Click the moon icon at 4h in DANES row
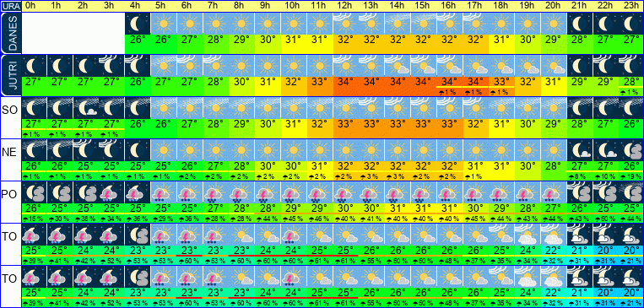The image size is (644, 308). click(138, 24)
